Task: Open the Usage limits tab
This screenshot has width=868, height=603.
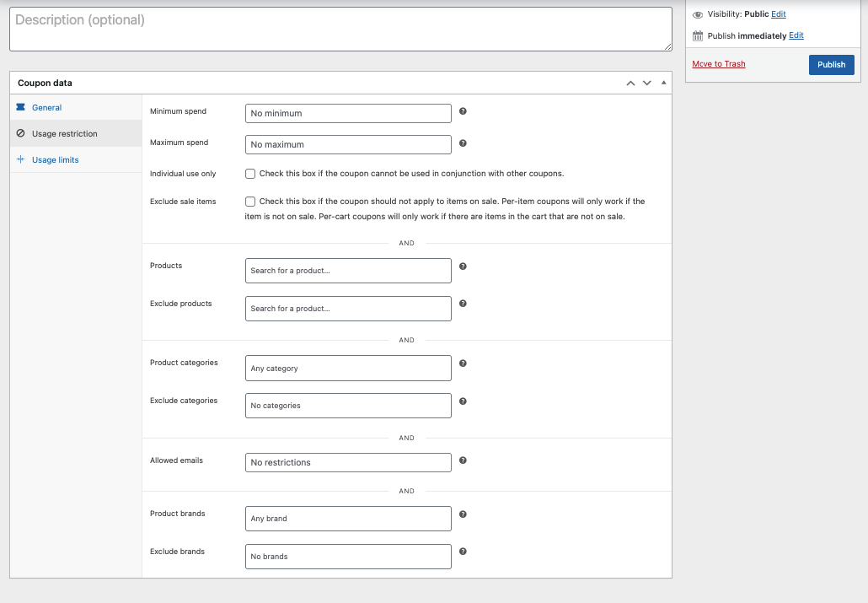Action: [55, 160]
